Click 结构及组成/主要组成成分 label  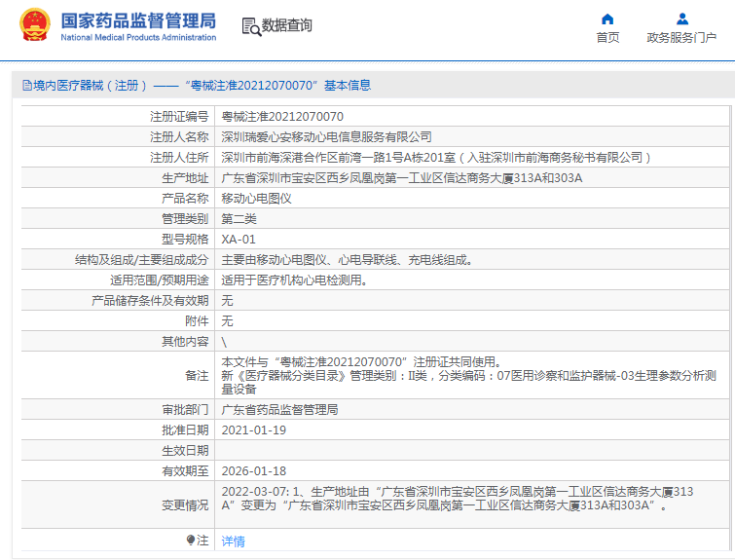pos(141,260)
